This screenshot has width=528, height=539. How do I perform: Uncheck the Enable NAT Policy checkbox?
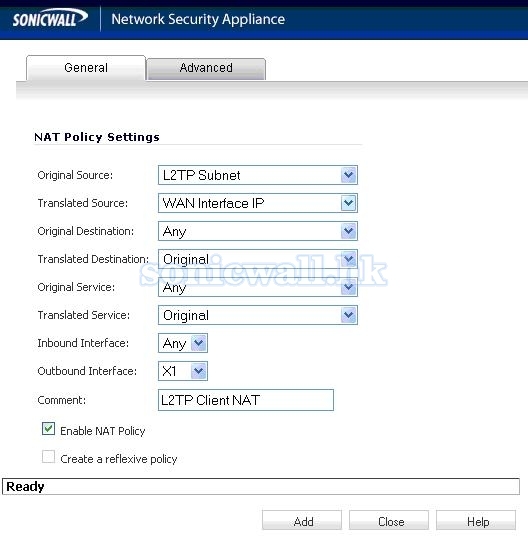pos(48,429)
